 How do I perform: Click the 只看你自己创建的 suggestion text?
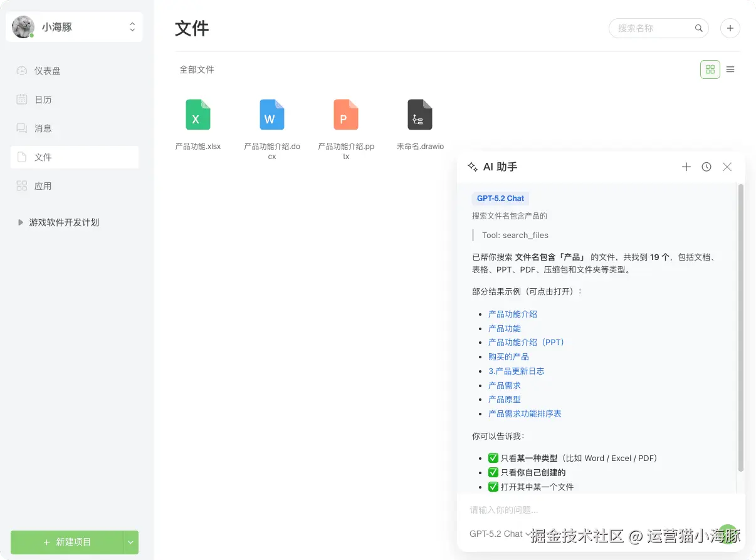533,473
